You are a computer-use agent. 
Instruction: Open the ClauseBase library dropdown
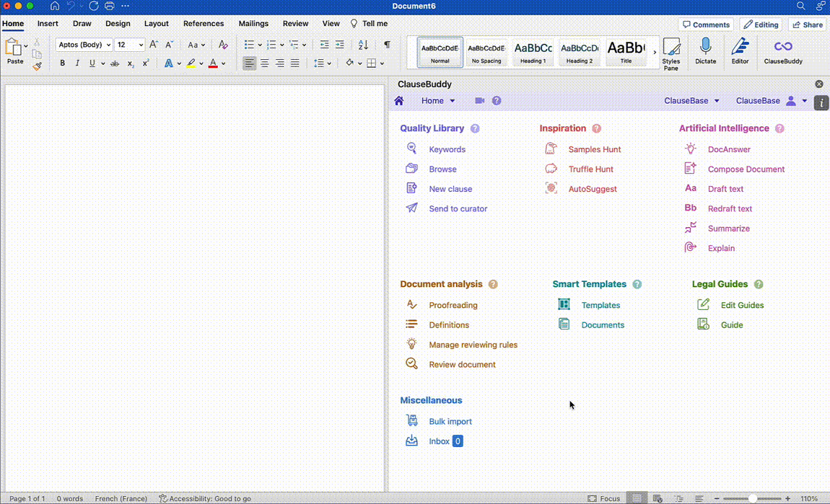pos(691,100)
